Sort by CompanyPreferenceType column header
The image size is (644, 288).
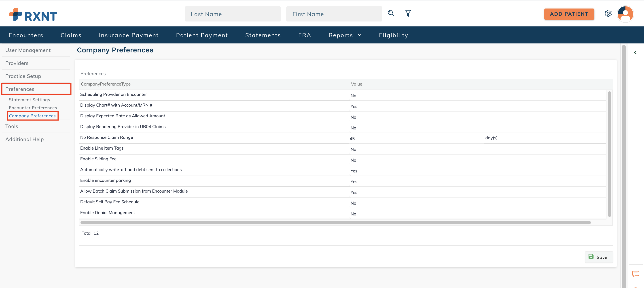click(214, 84)
